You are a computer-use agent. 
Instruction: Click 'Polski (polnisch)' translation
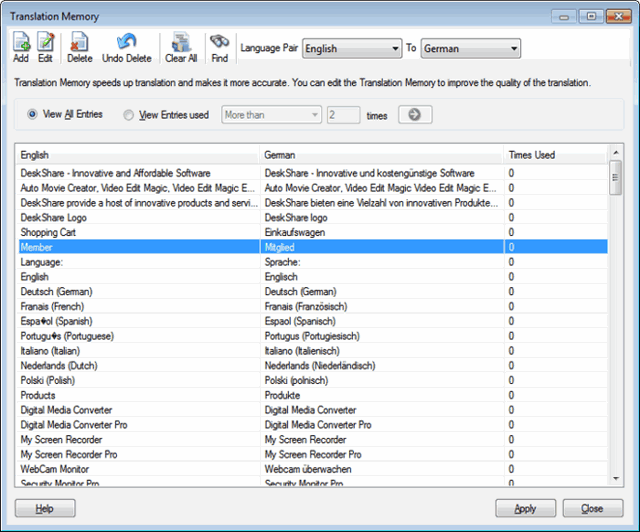296,380
